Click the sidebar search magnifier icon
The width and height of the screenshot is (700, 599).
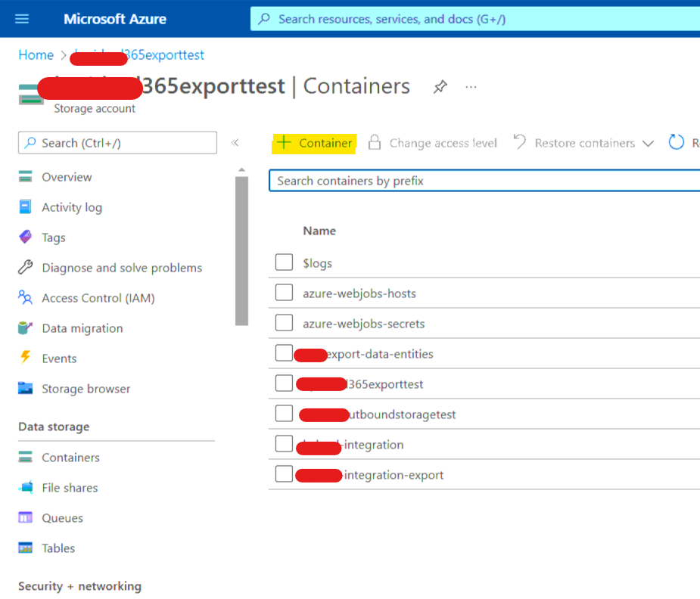[30, 143]
